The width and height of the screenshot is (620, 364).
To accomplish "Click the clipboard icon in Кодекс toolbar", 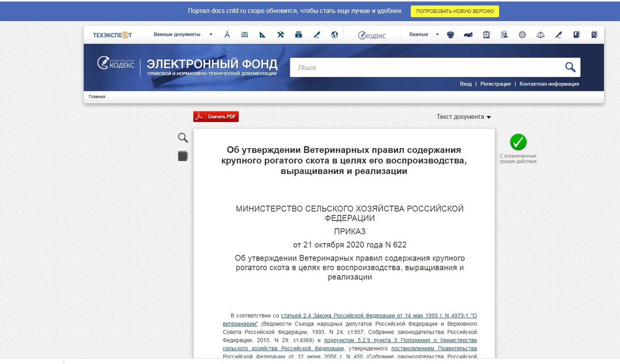I will click(x=486, y=35).
